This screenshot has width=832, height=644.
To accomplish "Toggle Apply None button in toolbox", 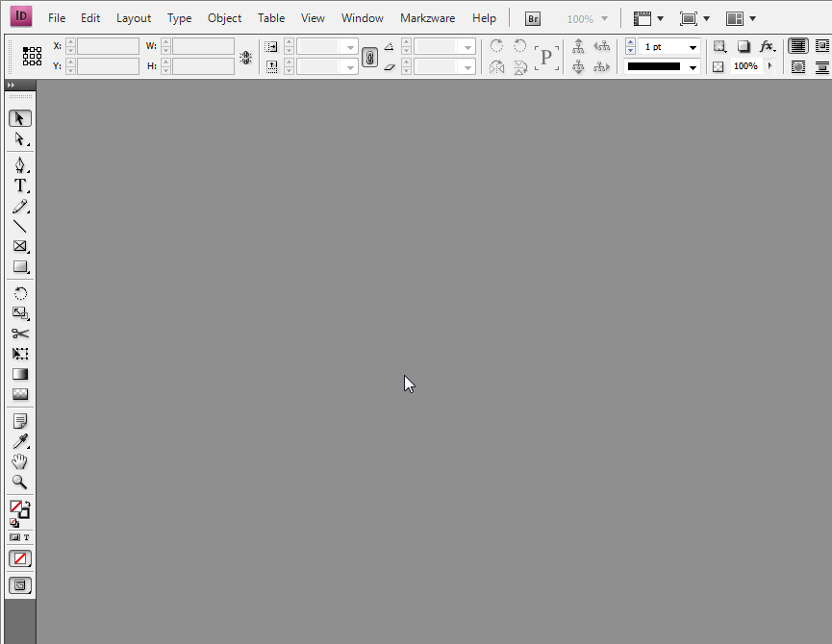I will click(x=20, y=558).
